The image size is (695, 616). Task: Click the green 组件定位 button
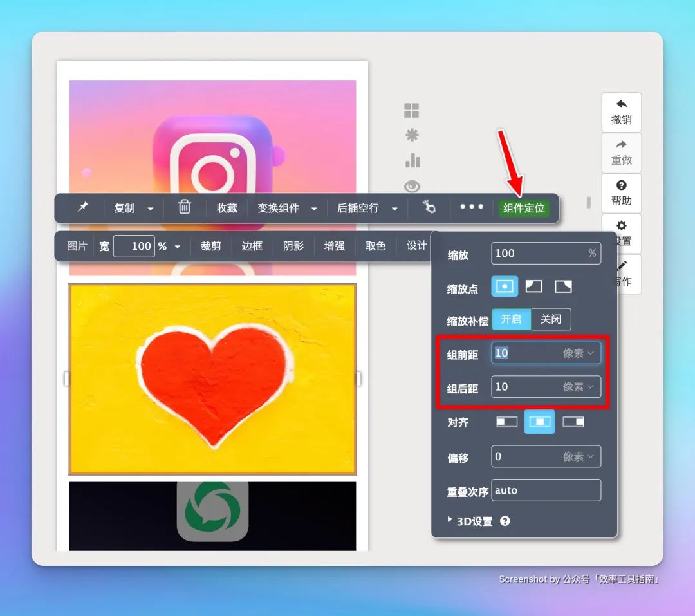pyautogui.click(x=524, y=208)
